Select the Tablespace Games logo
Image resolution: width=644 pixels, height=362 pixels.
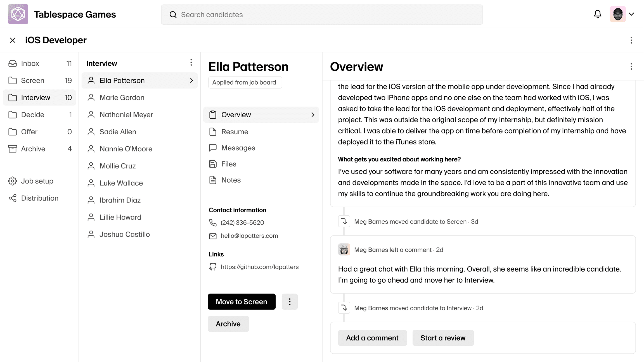pyautogui.click(x=18, y=14)
